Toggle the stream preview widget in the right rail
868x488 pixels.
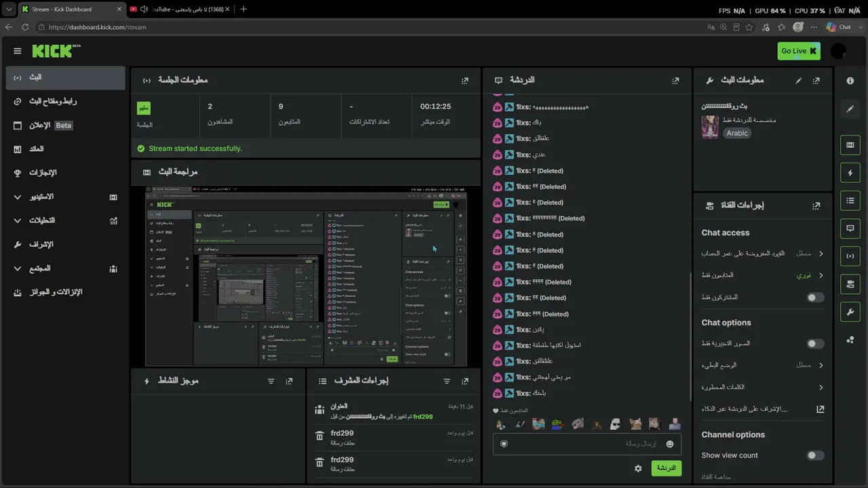[850, 145]
